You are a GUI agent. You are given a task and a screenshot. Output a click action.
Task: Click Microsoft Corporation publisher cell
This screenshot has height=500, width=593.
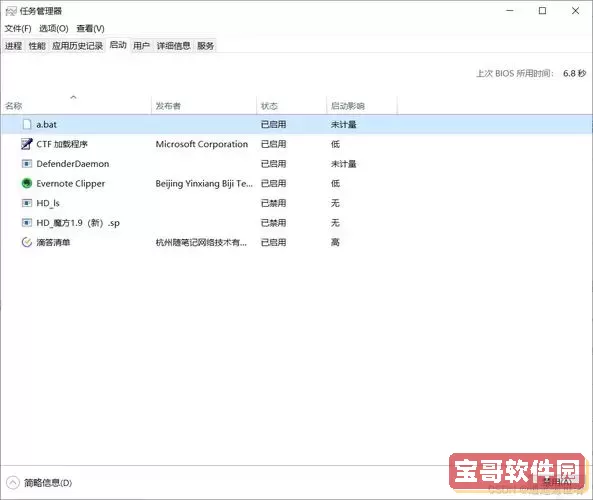click(x=202, y=144)
